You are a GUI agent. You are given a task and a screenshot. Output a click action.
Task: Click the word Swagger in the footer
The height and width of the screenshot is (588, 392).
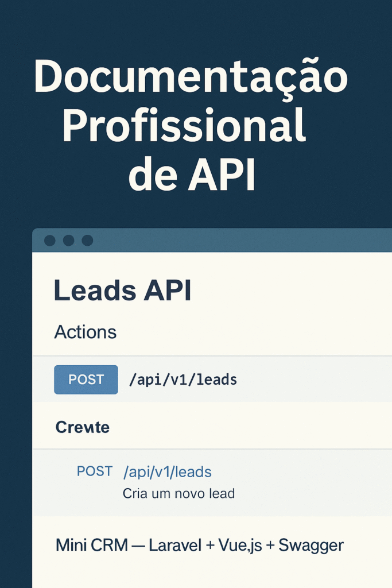click(311, 546)
